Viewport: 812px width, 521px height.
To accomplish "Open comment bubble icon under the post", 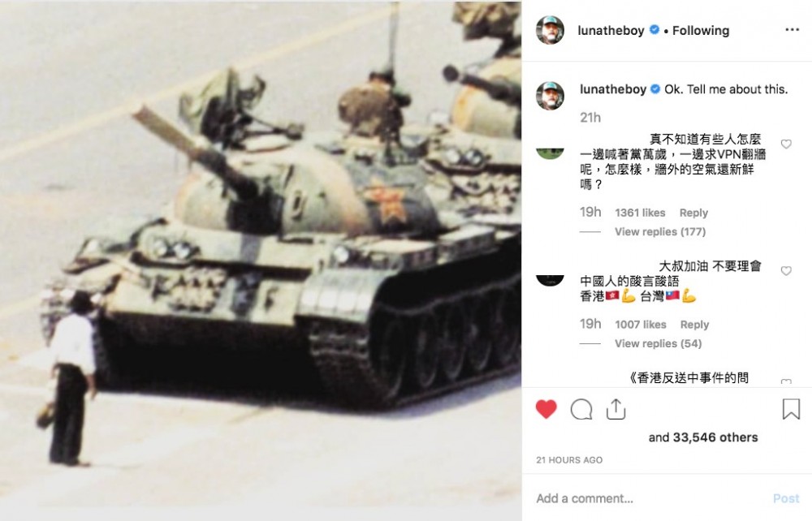I will pyautogui.click(x=581, y=409).
